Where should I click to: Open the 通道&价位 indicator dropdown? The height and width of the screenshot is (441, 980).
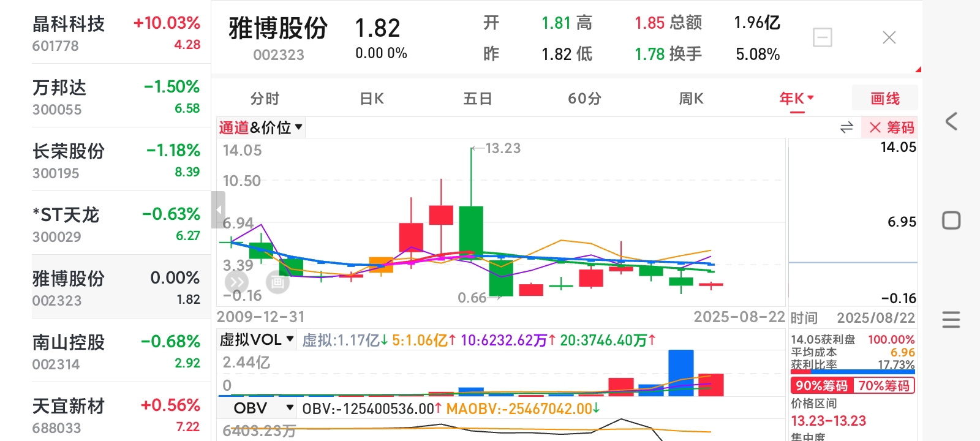261,127
